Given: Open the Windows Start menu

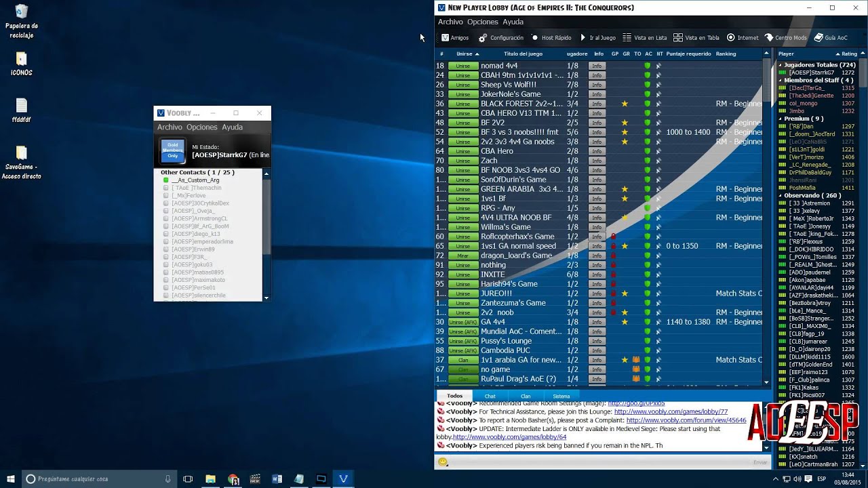Looking at the screenshot, I should tap(10, 479).
